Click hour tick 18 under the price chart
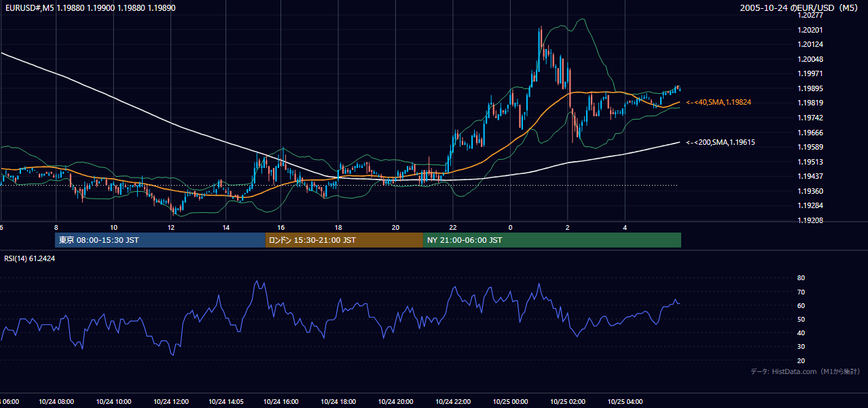 [338, 227]
